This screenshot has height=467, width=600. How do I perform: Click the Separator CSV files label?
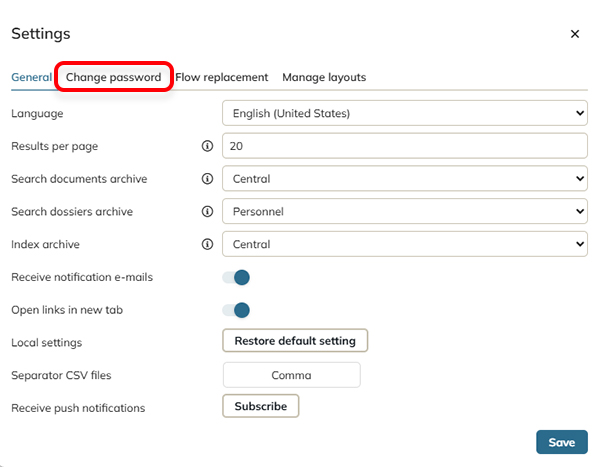point(61,375)
